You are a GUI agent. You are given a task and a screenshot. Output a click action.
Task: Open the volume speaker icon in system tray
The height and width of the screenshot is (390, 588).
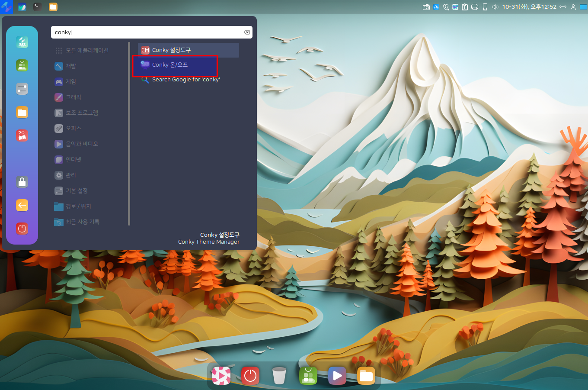(x=495, y=7)
